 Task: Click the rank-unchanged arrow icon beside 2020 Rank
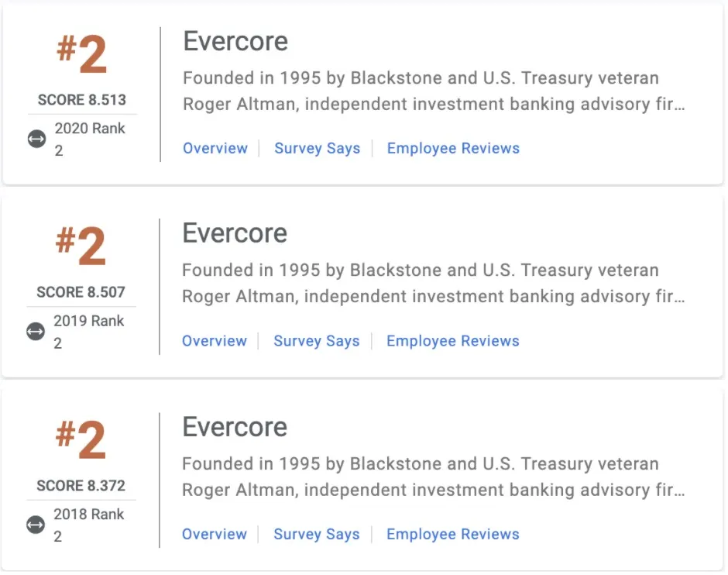click(x=36, y=139)
